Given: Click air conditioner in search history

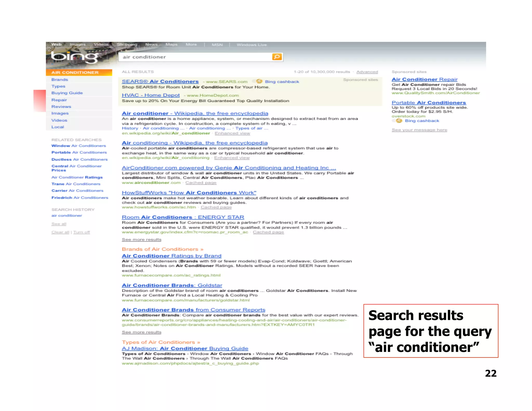Looking at the screenshot, I should click(x=67, y=216).
